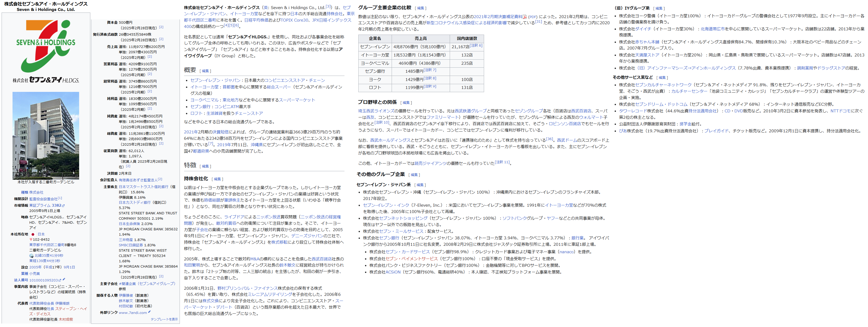Open the セブンネットショッピング link
The width and height of the screenshot is (868, 327).
pyautogui.click(x=403, y=219)
